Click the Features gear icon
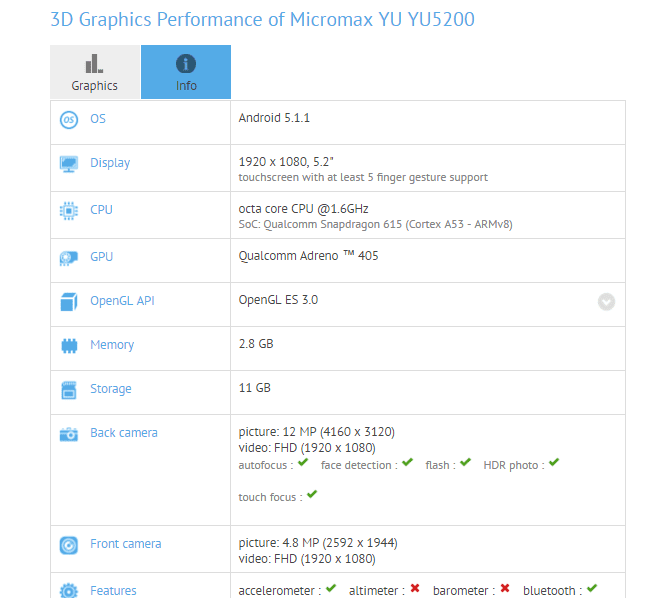This screenshot has width=657, height=598. click(69, 591)
